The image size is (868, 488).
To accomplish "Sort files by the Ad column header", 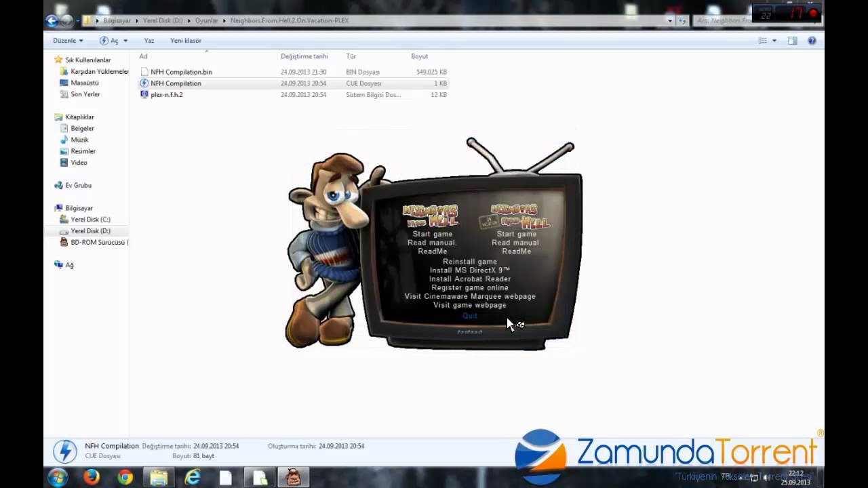I will (x=144, y=56).
